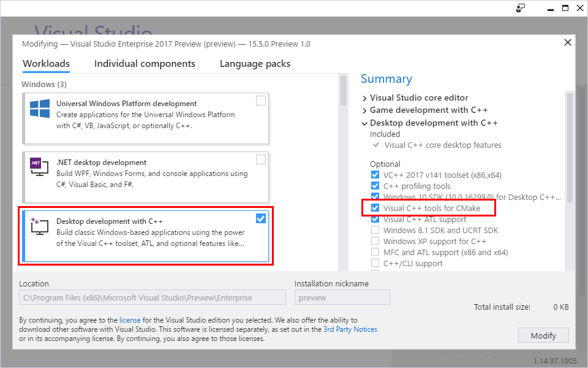Click the Visual C++ core desktop features item
This screenshot has width=588, height=368.
pos(442,145)
